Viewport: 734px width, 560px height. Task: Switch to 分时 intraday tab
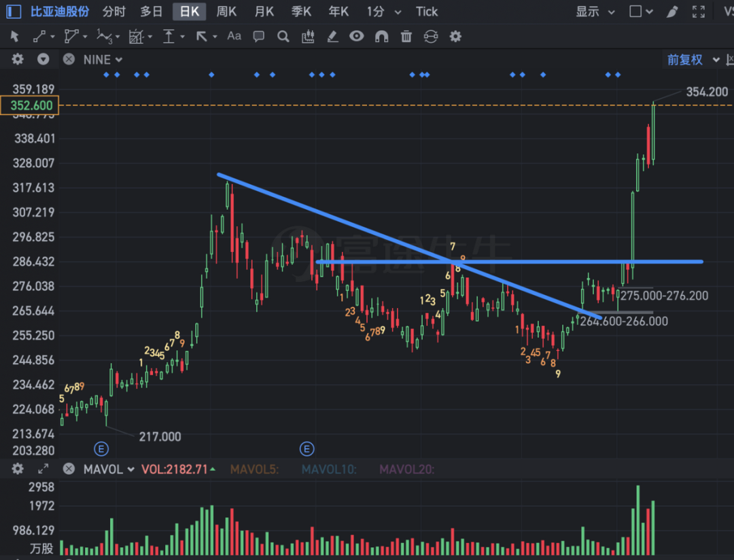tap(113, 12)
